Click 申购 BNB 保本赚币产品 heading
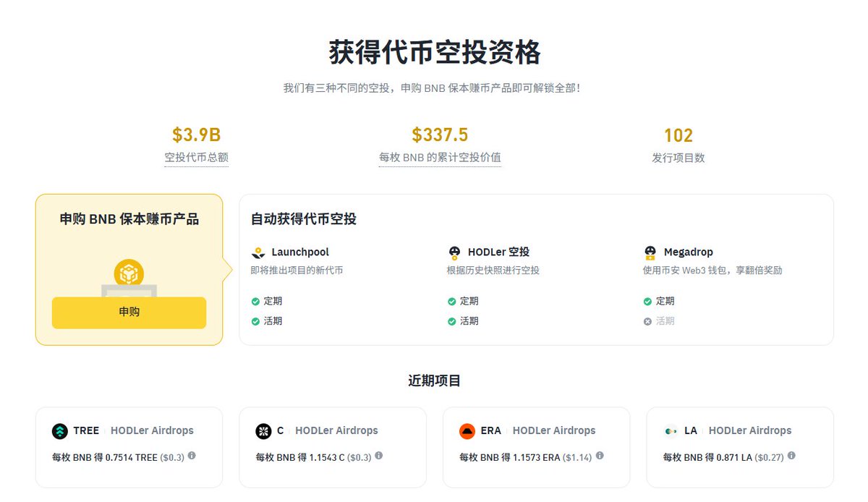Screen dimensions: 868x502 point(129,219)
